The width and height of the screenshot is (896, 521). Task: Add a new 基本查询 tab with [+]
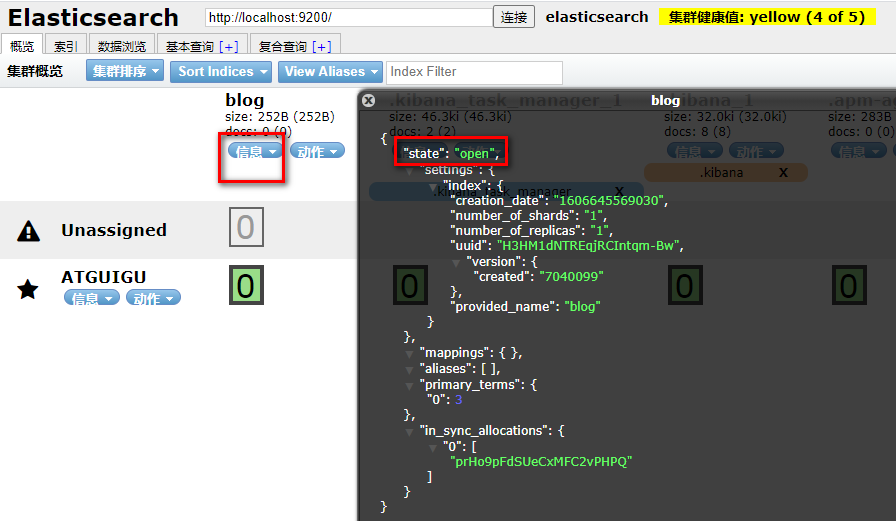229,47
